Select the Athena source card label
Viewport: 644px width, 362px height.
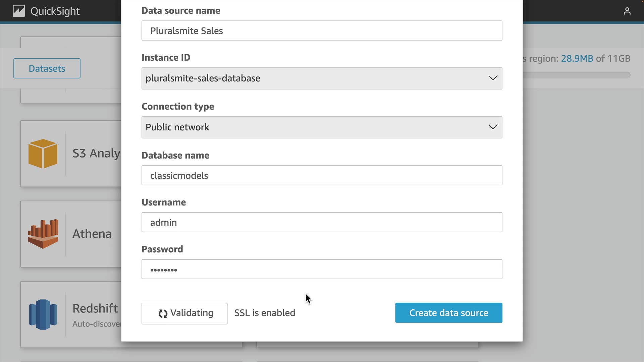tap(92, 234)
